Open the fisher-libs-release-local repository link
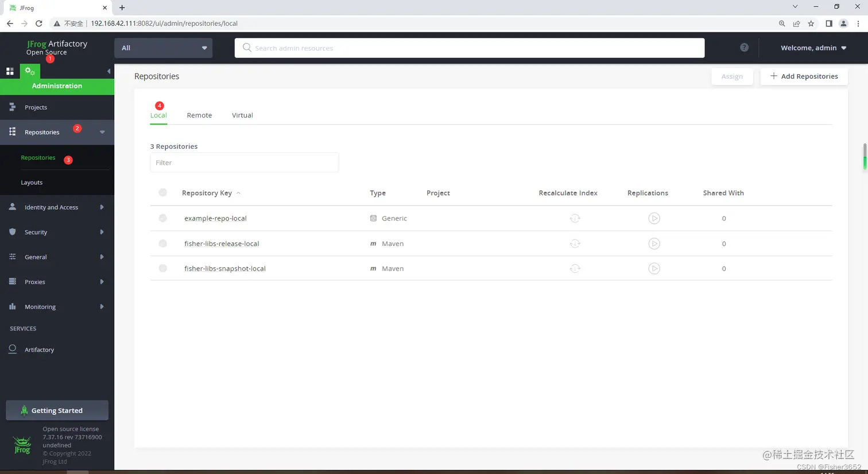Screen dimensions: 868x474 click(222, 244)
